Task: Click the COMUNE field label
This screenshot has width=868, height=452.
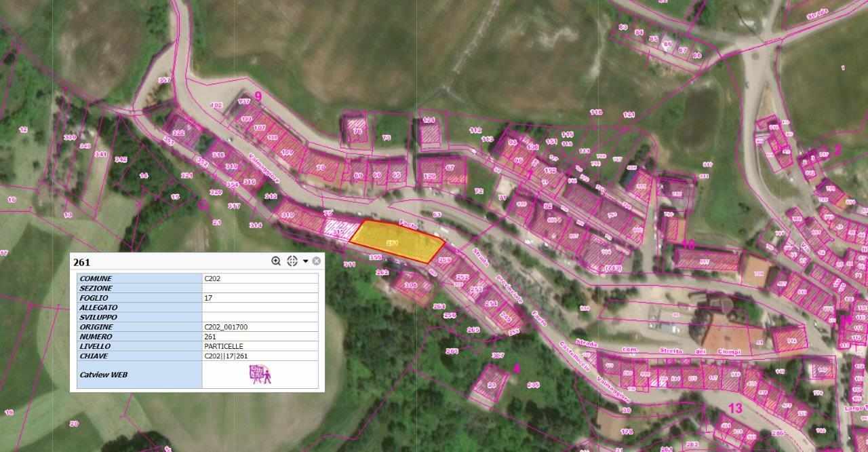Action: click(96, 278)
